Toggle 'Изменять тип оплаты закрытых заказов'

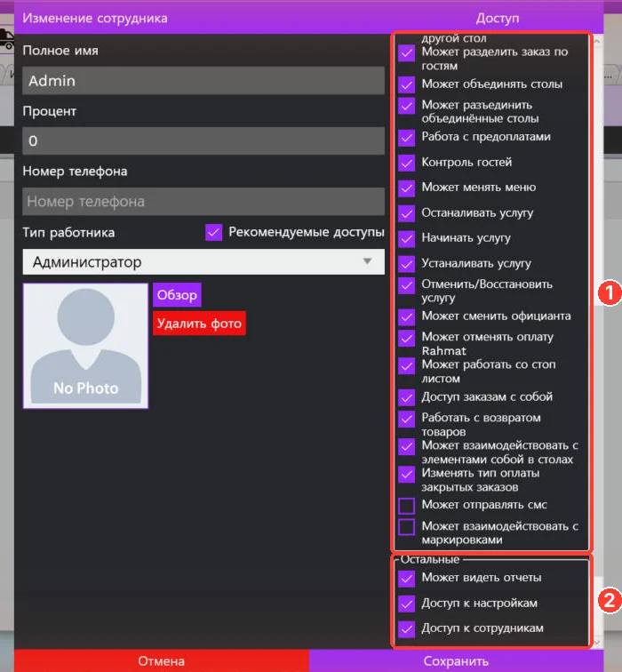pyautogui.click(x=406, y=474)
